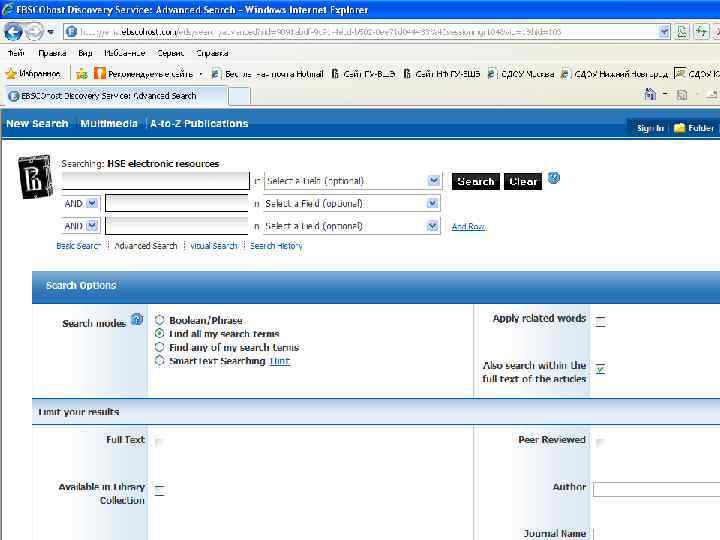Open the recent pages dropdown arrow

point(51,32)
